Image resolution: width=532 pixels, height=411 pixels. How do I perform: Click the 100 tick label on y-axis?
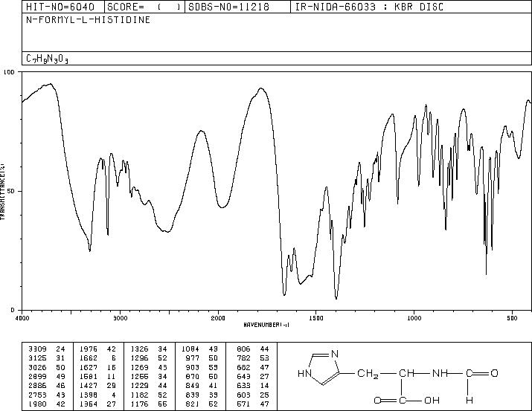coord(9,72)
